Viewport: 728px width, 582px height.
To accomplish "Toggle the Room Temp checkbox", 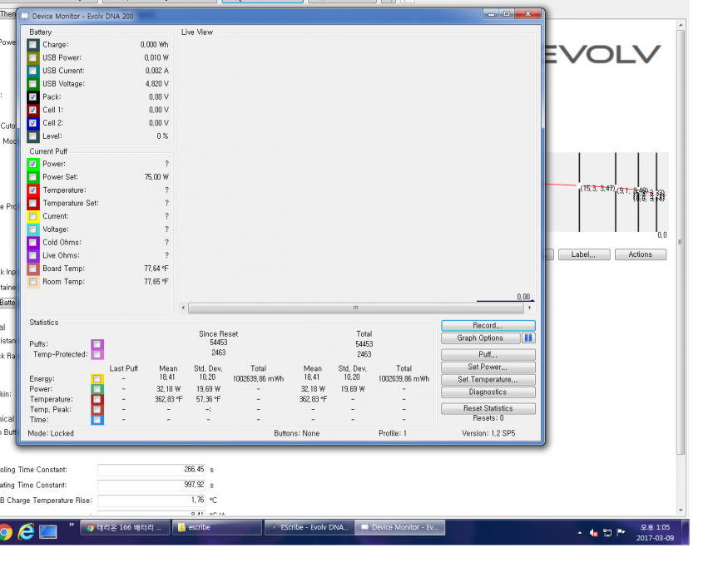I will [32, 282].
